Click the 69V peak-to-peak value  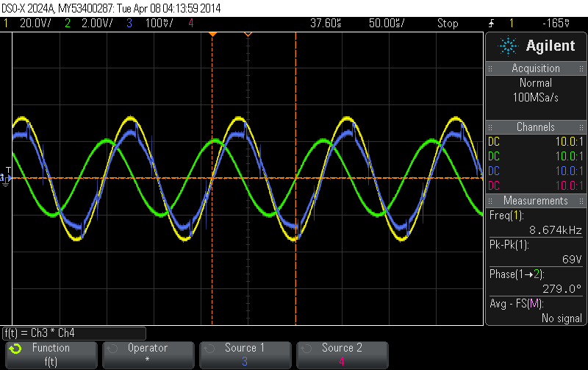[572, 260]
